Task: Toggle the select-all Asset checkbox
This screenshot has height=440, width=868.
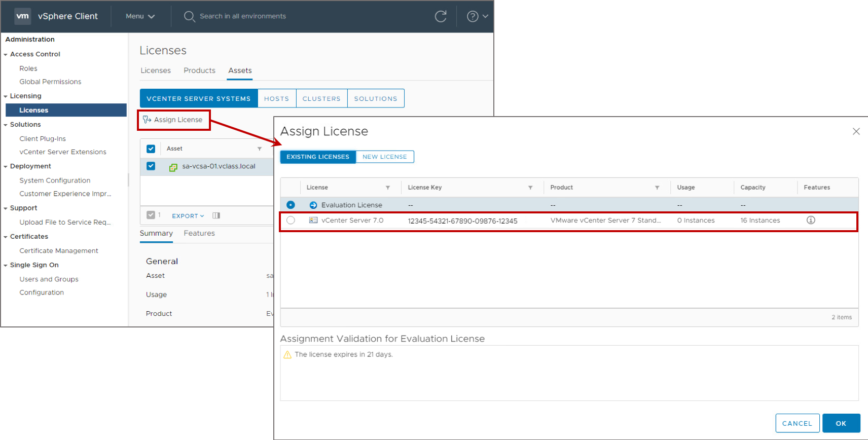Action: click(x=151, y=149)
